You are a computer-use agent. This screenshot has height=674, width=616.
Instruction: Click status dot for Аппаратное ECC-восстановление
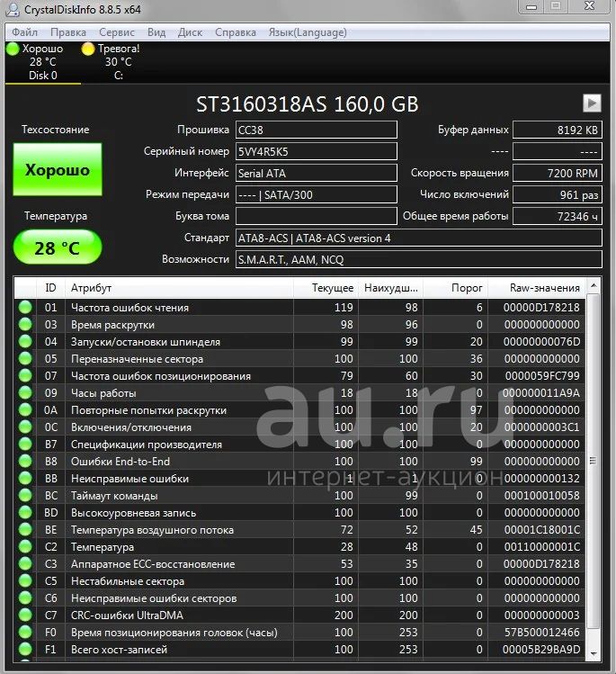click(x=25, y=563)
